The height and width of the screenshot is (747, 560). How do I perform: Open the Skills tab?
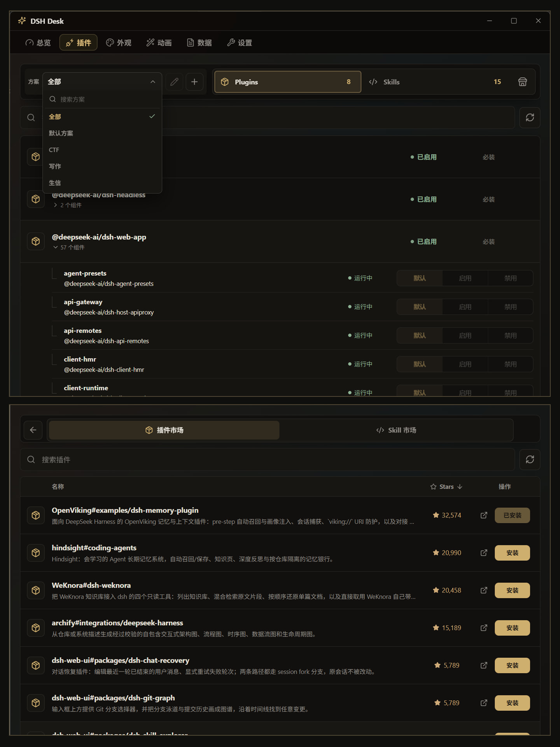(436, 82)
